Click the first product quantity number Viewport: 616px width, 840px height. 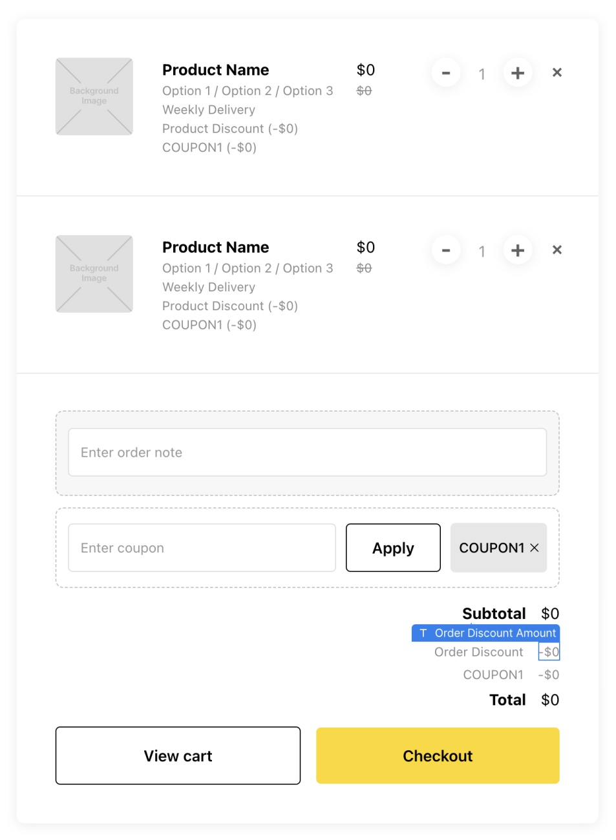(482, 74)
